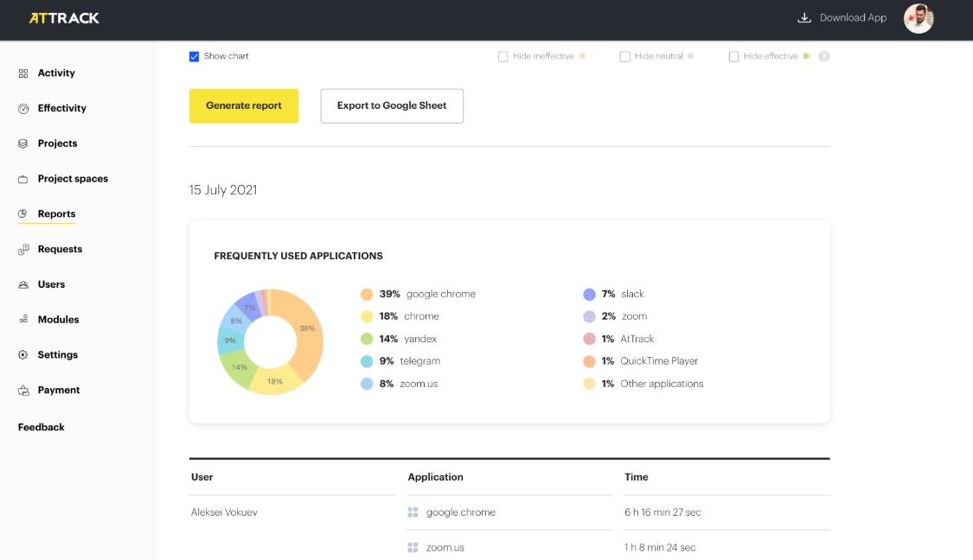Click the yandex green legend dot
Viewport: 973px width, 560px height.
point(367,340)
